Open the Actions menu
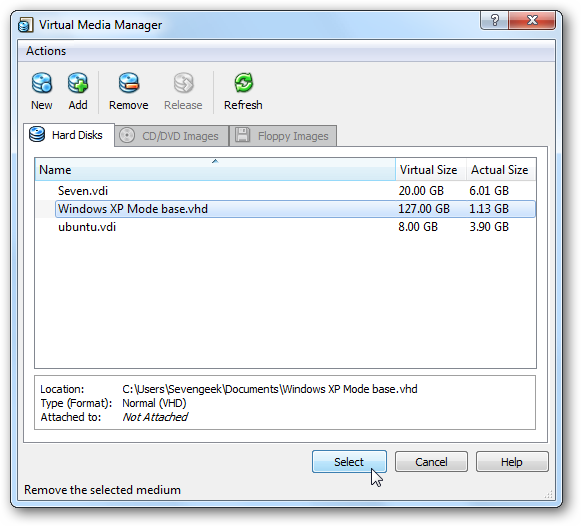This screenshot has height=526, width=581. (x=46, y=51)
